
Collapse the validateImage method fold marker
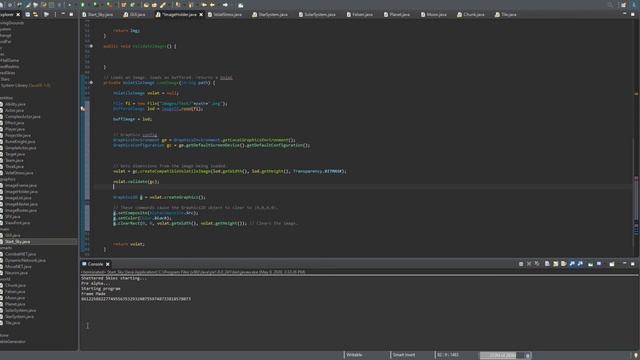tap(91, 46)
